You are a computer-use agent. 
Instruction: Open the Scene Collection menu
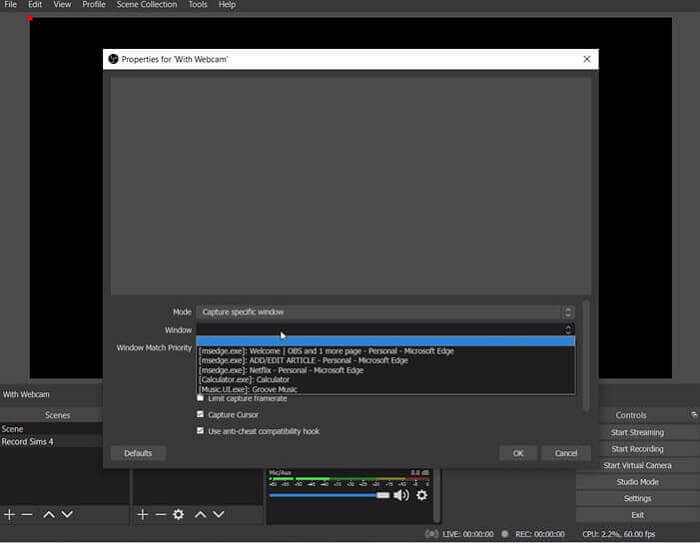point(146,5)
